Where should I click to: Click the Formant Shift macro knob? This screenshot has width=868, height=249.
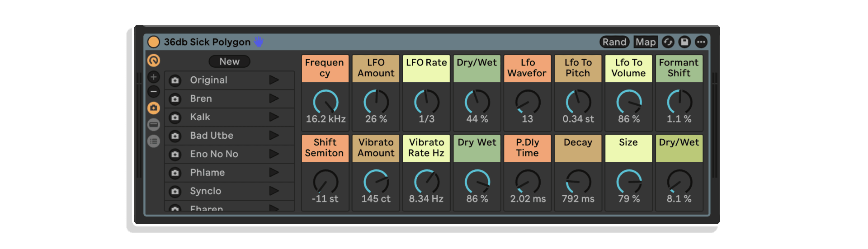(x=679, y=102)
